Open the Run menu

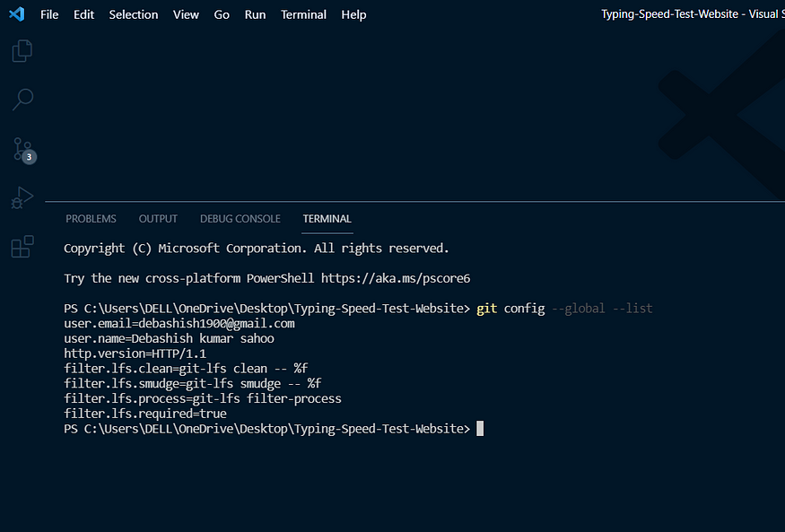(255, 14)
